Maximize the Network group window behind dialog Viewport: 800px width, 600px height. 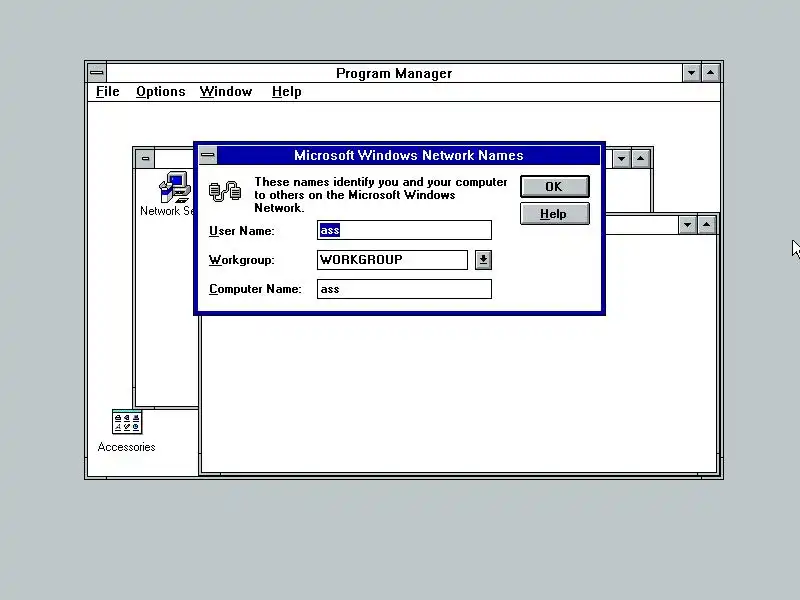click(641, 159)
